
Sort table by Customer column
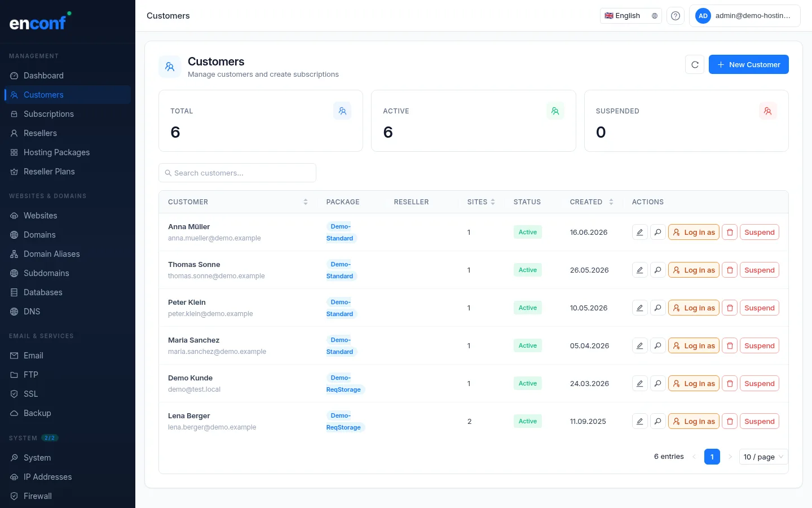point(238,202)
